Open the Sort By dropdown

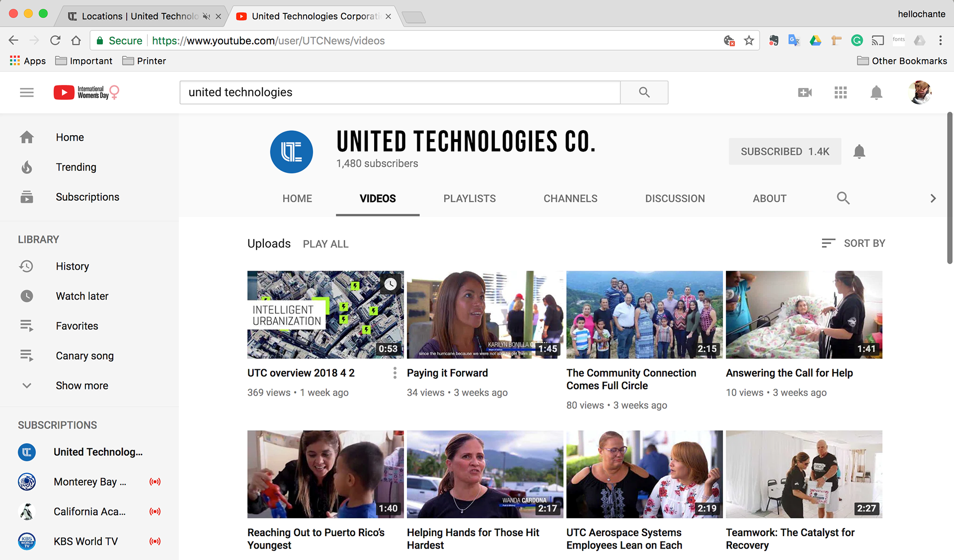pyautogui.click(x=853, y=243)
